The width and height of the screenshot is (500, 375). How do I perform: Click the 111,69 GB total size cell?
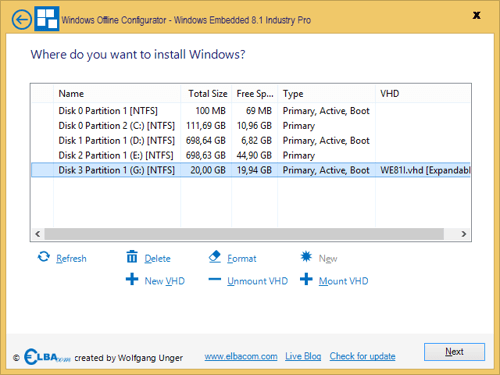pos(206,126)
